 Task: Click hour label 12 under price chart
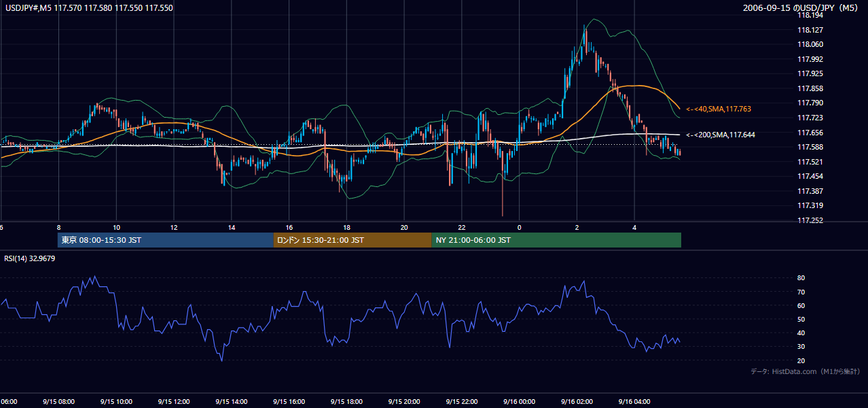coord(174,227)
